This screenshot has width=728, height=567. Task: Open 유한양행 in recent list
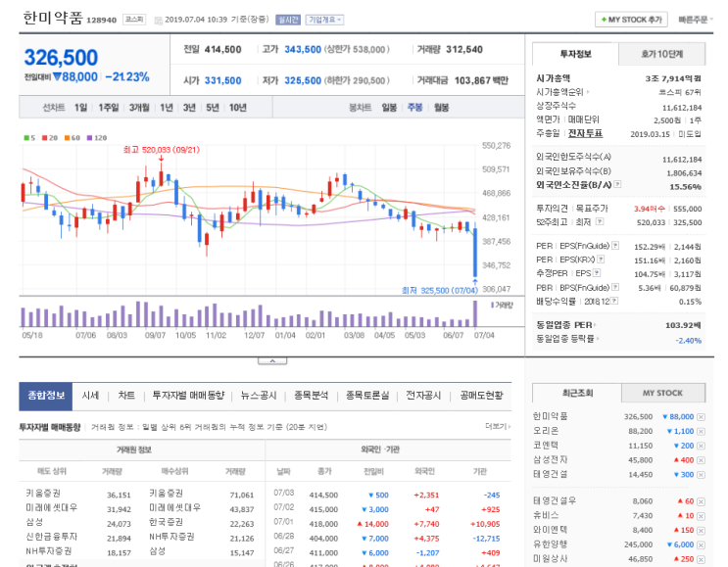coord(551,544)
